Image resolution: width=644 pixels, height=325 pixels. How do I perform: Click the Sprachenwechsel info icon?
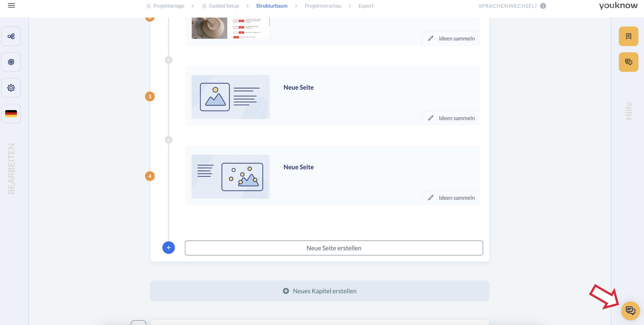543,6
